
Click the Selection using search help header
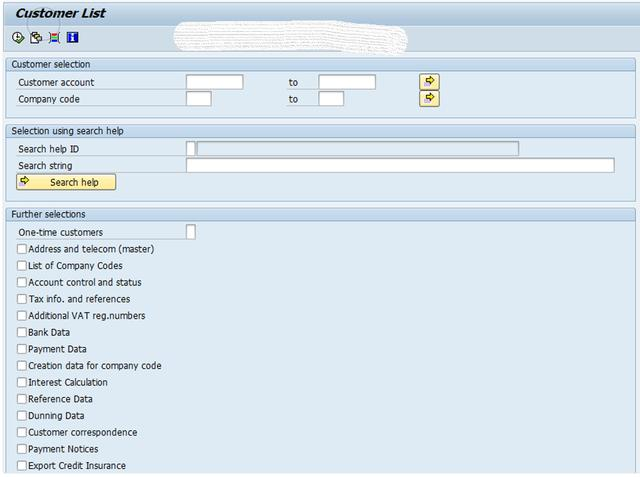[67, 131]
